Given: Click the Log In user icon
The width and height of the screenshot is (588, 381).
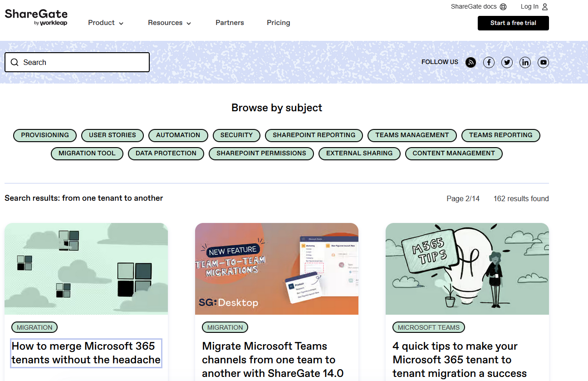Looking at the screenshot, I should 545,7.
